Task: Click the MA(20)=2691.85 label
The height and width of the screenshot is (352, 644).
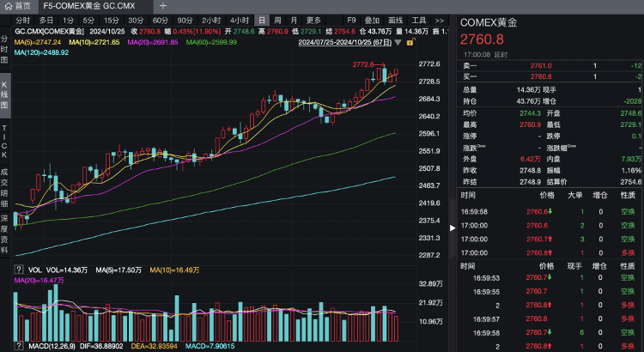Action: click(152, 42)
